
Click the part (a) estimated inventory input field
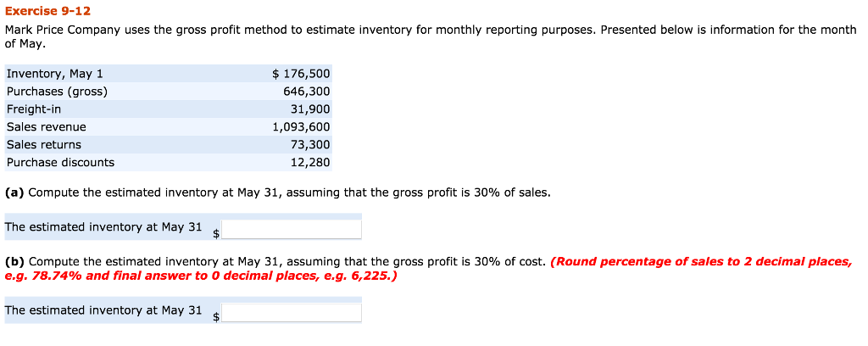(291, 229)
